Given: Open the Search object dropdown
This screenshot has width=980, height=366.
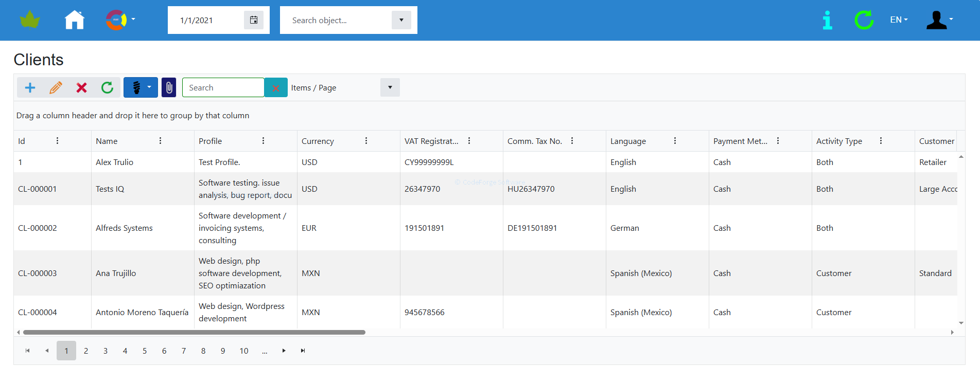Looking at the screenshot, I should (x=401, y=20).
